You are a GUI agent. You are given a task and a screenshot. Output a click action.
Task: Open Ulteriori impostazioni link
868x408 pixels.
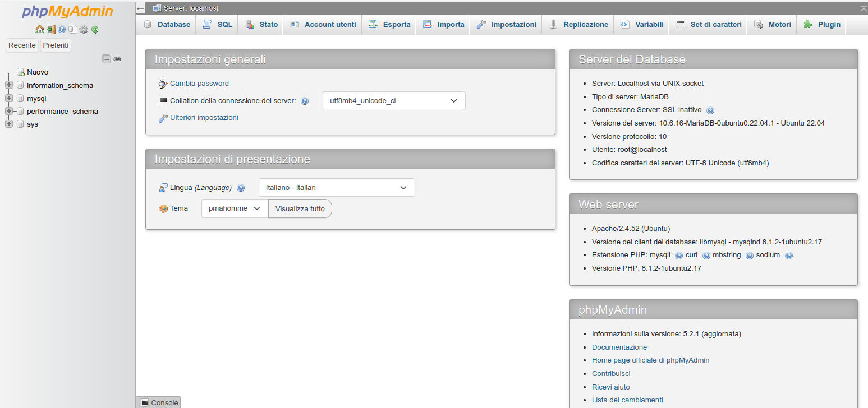(x=204, y=118)
